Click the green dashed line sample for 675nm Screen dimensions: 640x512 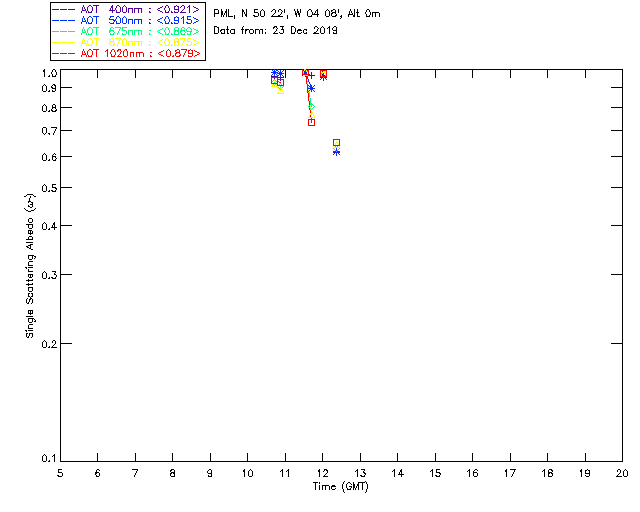pyautogui.click(x=63, y=31)
